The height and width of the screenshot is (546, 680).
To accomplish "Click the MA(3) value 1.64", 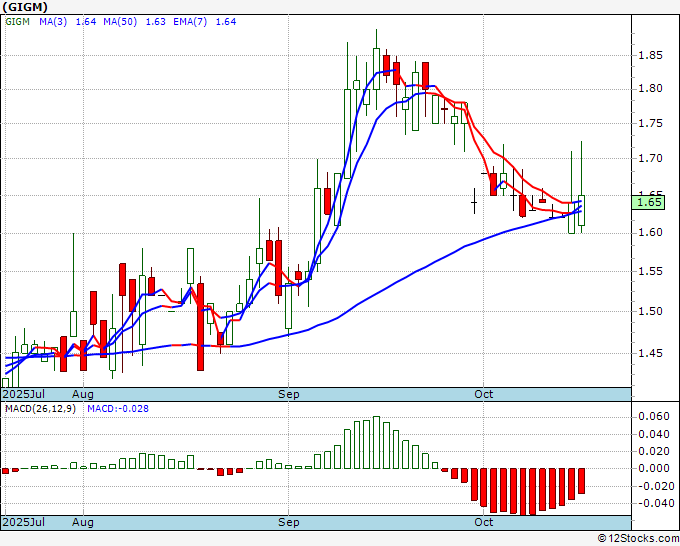I will (x=86, y=22).
